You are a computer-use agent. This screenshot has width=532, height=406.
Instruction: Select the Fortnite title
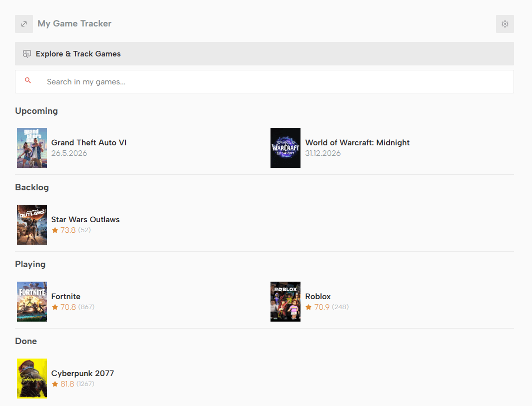pyautogui.click(x=66, y=297)
